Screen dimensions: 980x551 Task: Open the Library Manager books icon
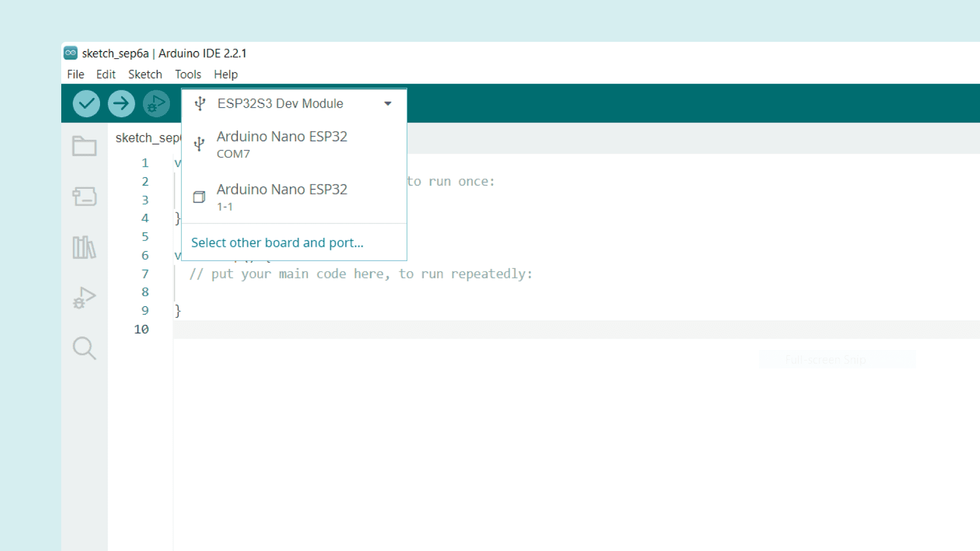coord(84,247)
